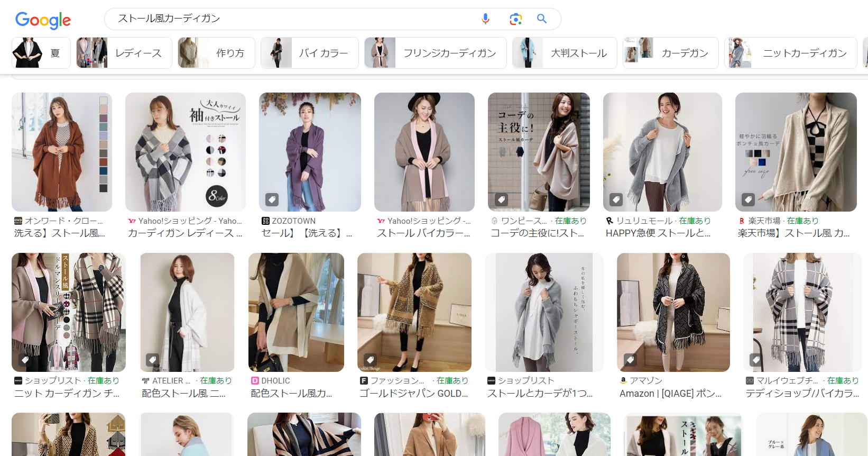Click product tag icon on ZOZOTOWN image
868x456 pixels.
tap(272, 199)
